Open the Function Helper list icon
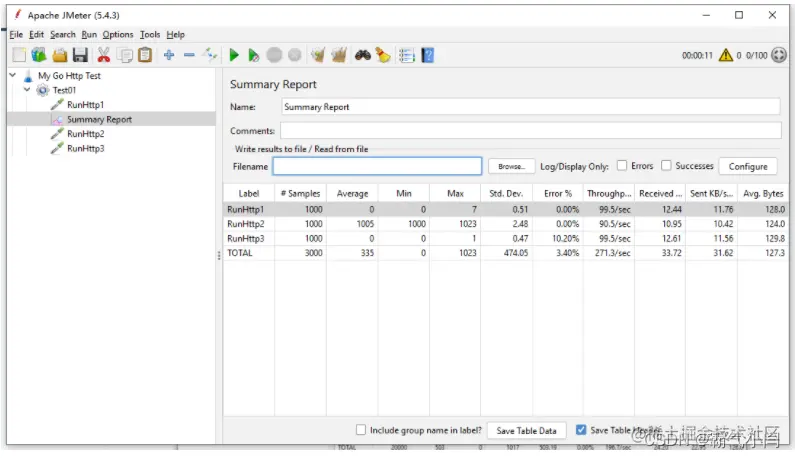Image resolution: width=795 pixels, height=458 pixels. [407, 55]
